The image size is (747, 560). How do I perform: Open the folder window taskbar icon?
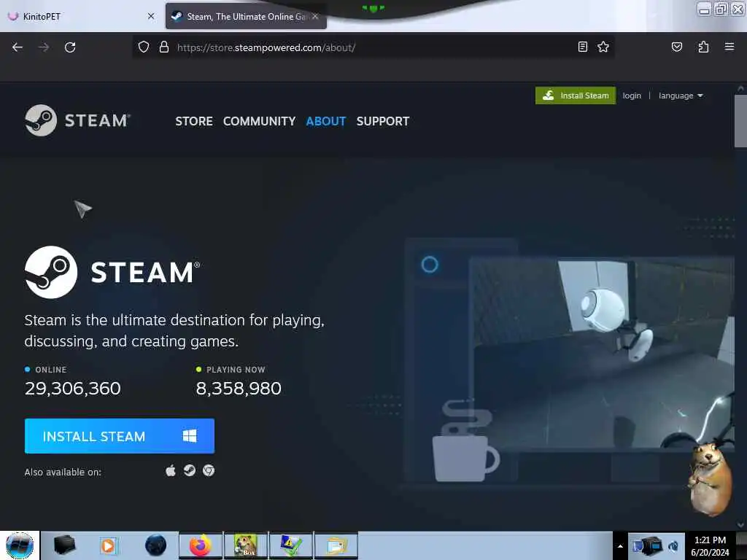336,545
